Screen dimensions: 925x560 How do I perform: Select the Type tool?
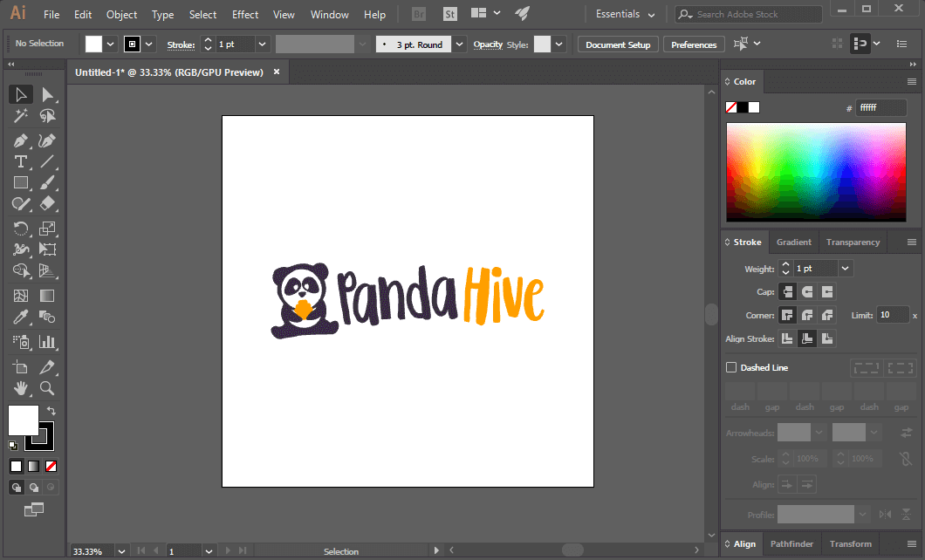pyautogui.click(x=21, y=161)
